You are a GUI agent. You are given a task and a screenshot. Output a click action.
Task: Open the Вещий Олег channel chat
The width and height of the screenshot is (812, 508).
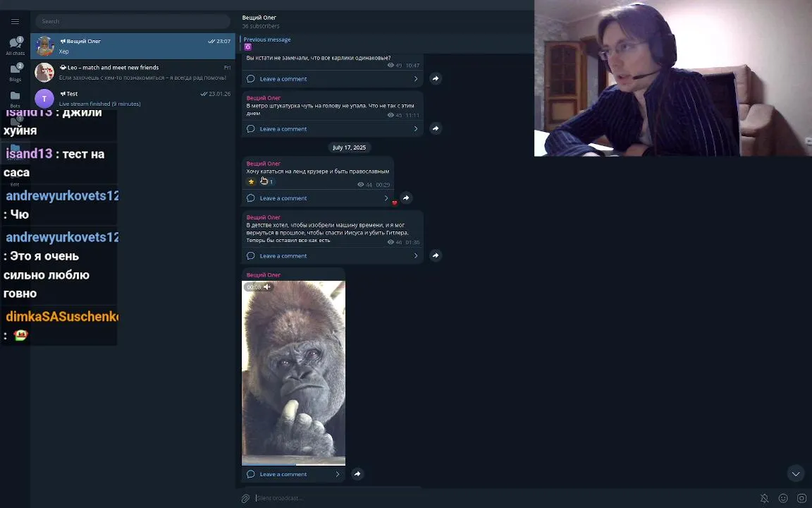(x=133, y=46)
